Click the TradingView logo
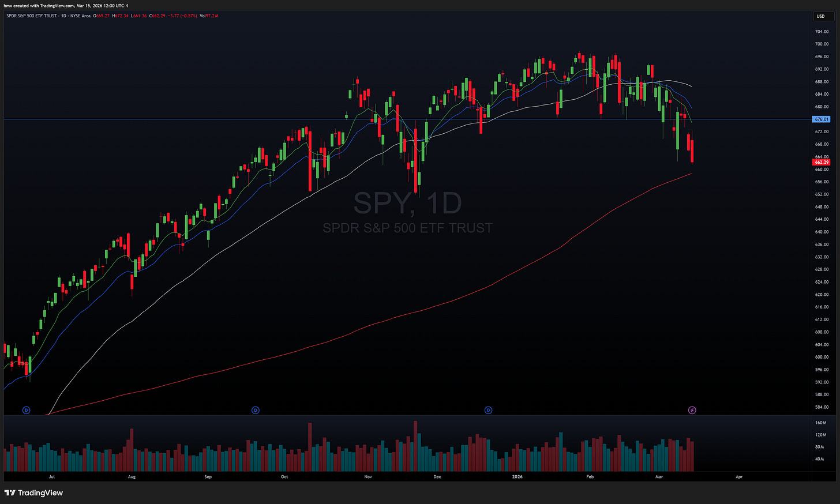Viewport: 840px width, 504px height. 33,492
